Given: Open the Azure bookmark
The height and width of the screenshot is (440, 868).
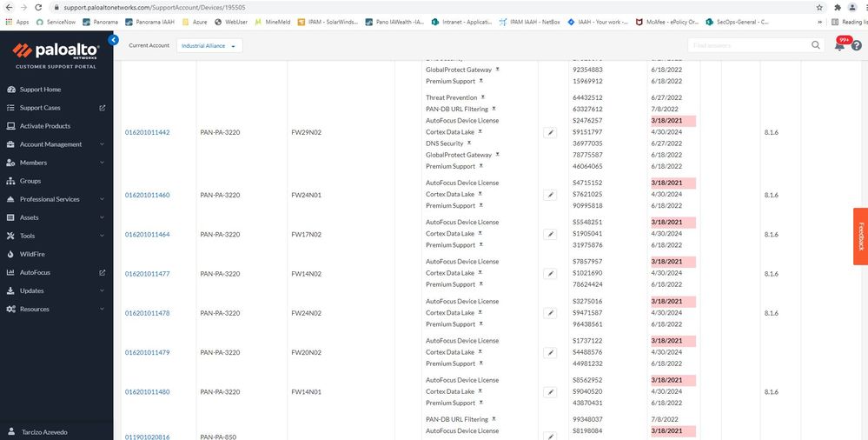Looking at the screenshot, I should (195, 22).
